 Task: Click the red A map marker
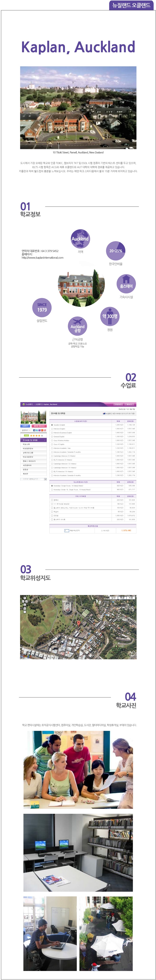(79, 623)
